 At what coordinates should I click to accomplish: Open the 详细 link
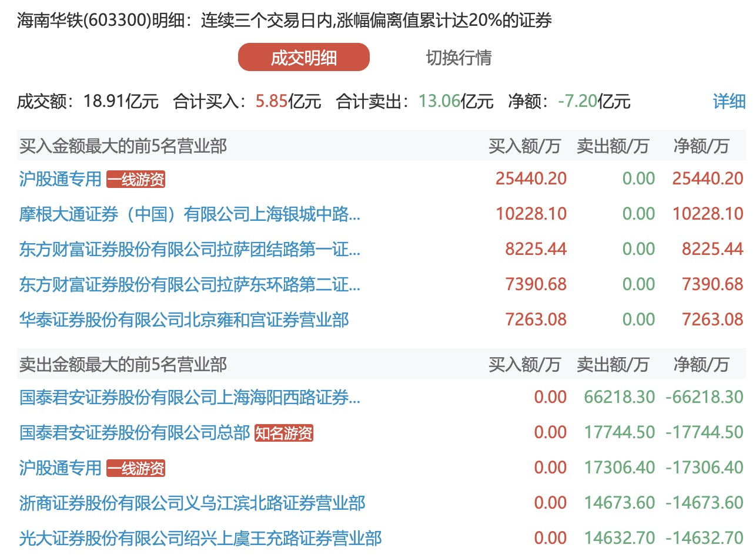tap(729, 102)
